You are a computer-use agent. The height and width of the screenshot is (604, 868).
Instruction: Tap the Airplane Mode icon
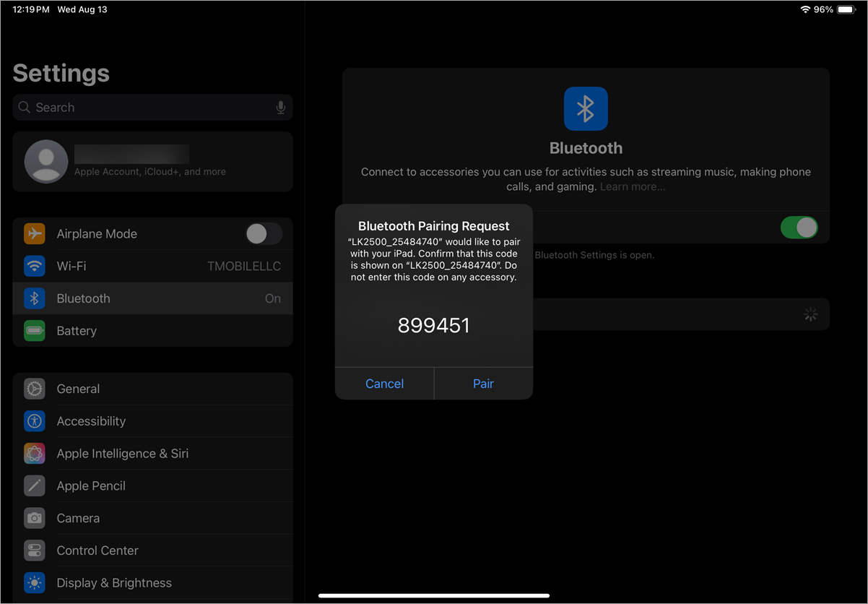[x=35, y=233]
